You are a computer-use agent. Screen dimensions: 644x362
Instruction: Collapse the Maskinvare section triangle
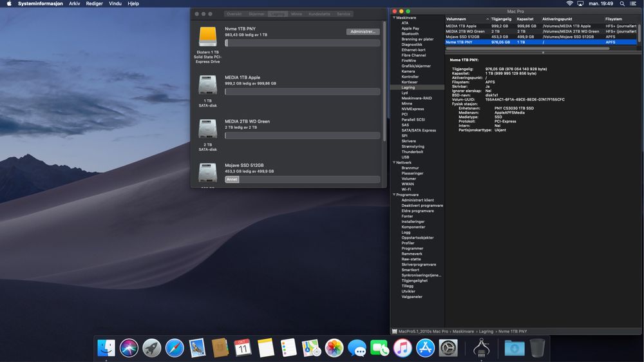tap(394, 17)
